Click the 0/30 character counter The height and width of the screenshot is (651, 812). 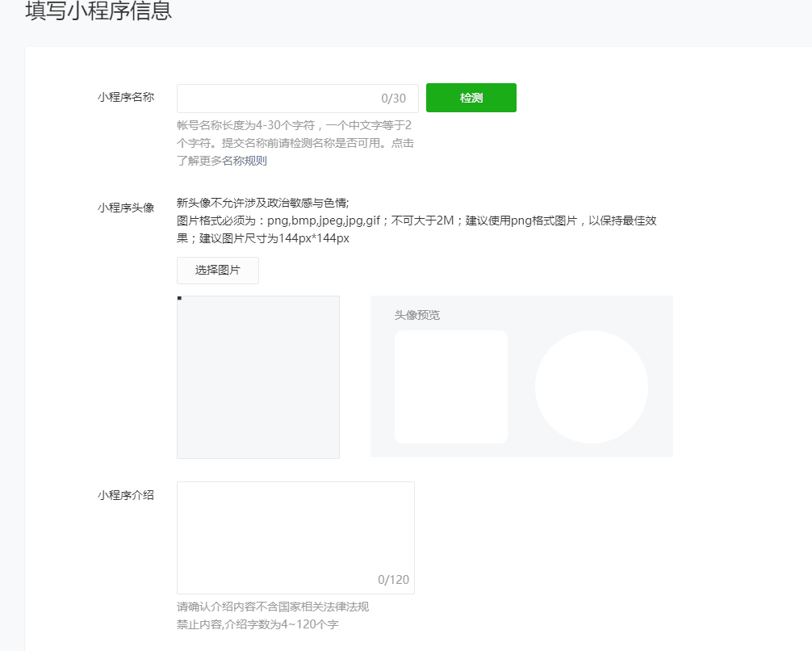[x=393, y=98]
